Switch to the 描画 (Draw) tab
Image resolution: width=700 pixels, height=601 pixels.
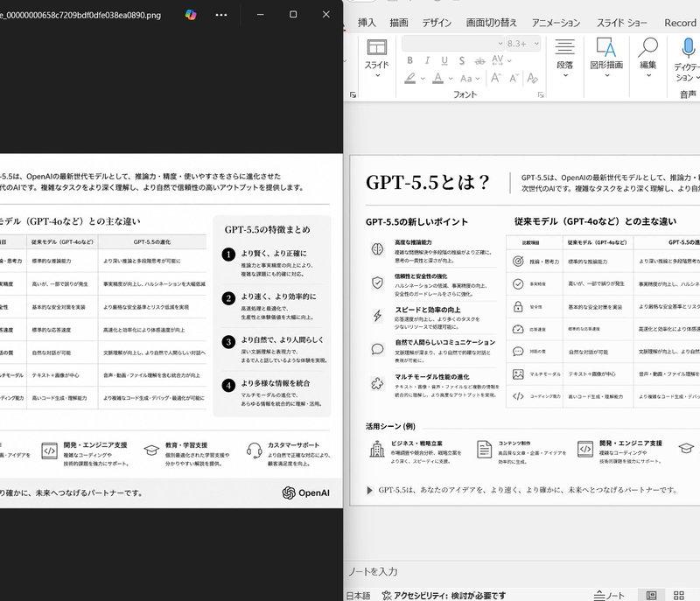[x=399, y=23]
